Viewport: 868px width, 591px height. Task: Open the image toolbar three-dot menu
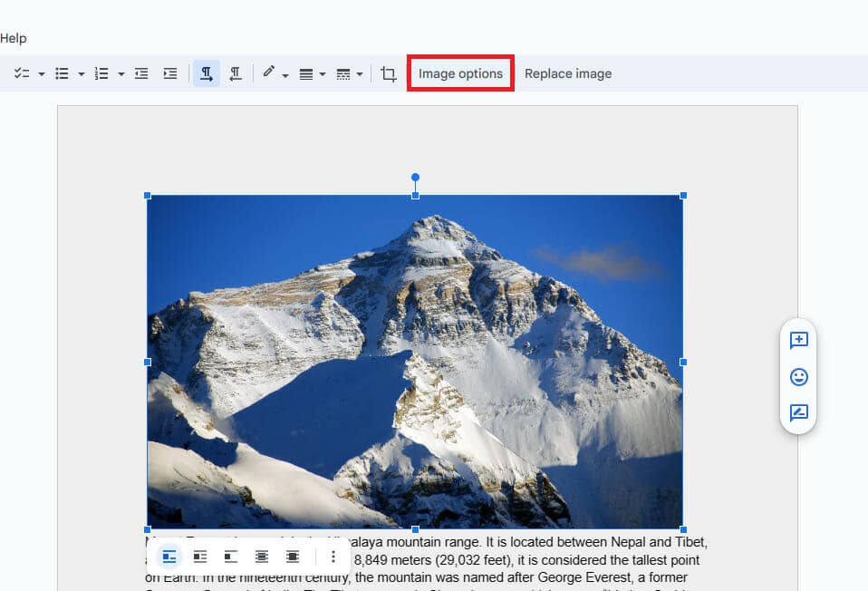[333, 556]
